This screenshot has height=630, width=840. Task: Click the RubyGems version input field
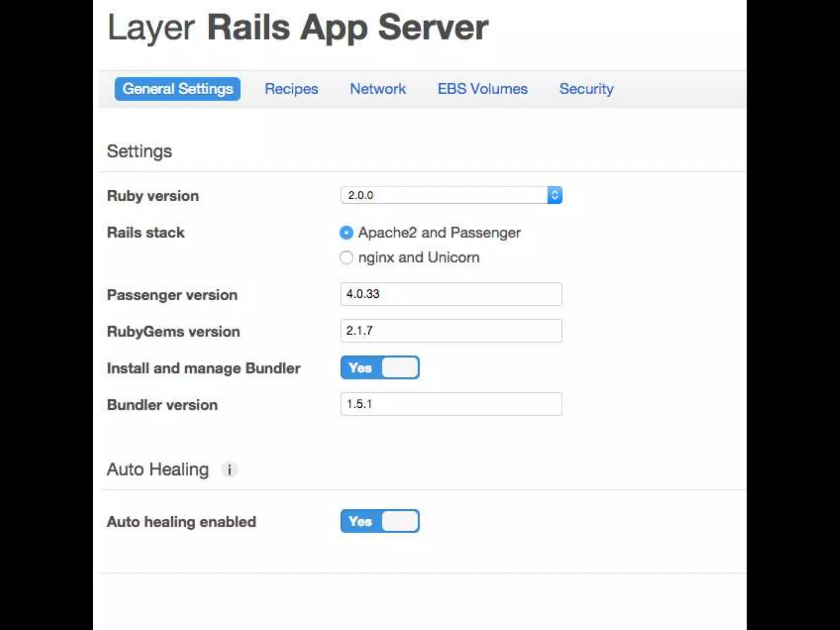451,331
